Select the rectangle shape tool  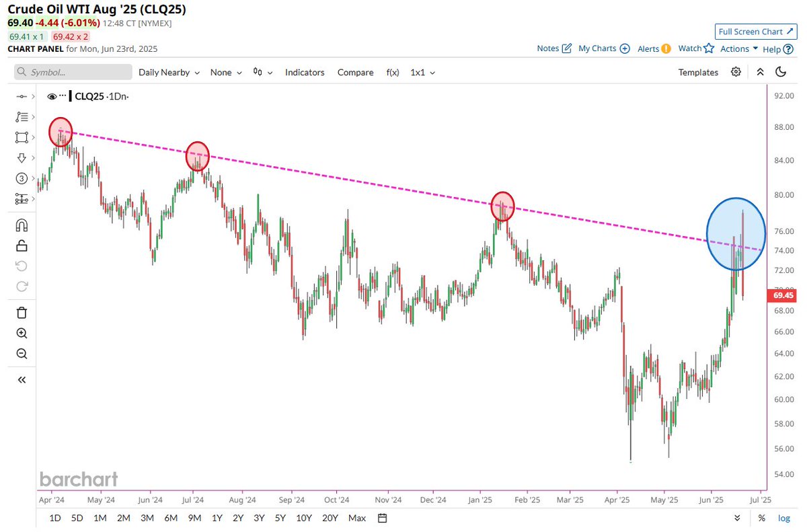(x=21, y=137)
